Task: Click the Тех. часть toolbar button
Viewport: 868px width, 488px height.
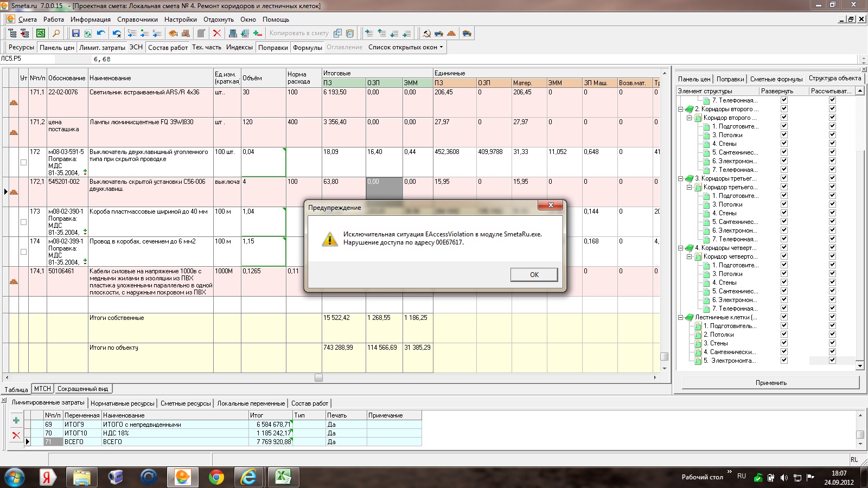Action: click(x=207, y=47)
